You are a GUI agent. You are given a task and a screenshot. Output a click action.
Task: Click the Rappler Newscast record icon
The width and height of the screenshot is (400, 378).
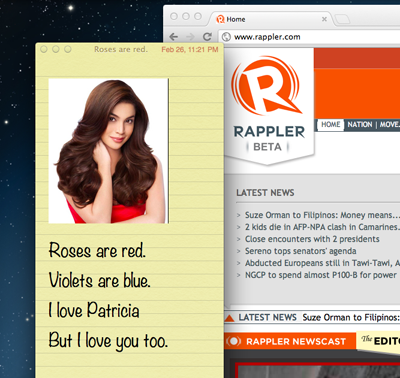[234, 341]
